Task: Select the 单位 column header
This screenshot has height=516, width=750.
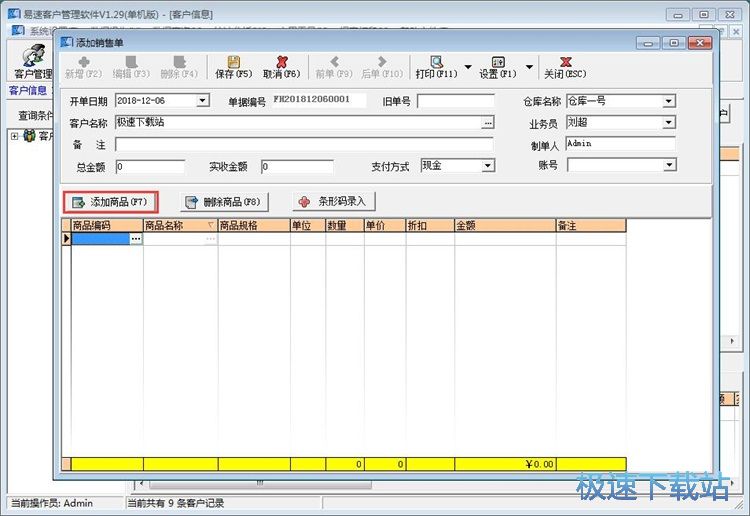Action: click(x=308, y=225)
